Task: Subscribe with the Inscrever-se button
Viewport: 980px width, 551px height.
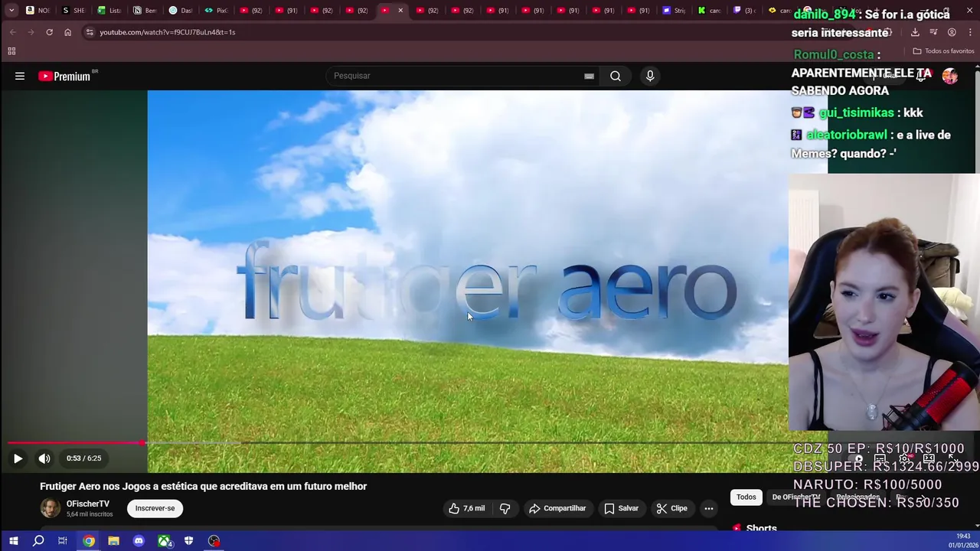Action: tap(155, 508)
